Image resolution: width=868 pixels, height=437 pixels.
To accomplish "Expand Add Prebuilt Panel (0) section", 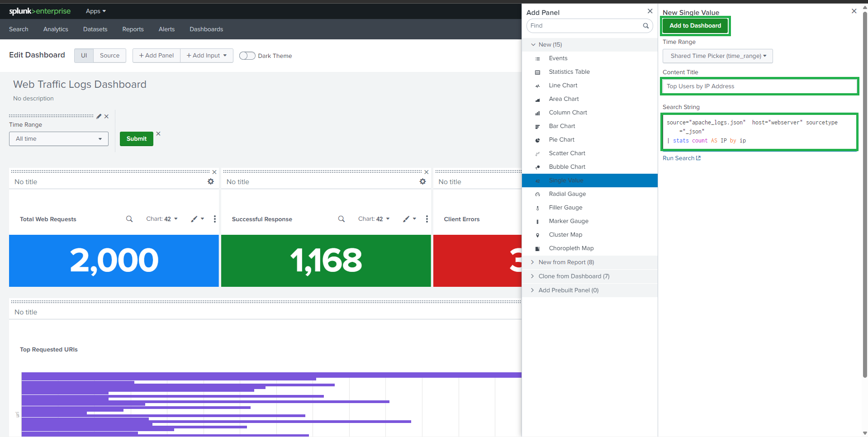I will click(x=590, y=290).
